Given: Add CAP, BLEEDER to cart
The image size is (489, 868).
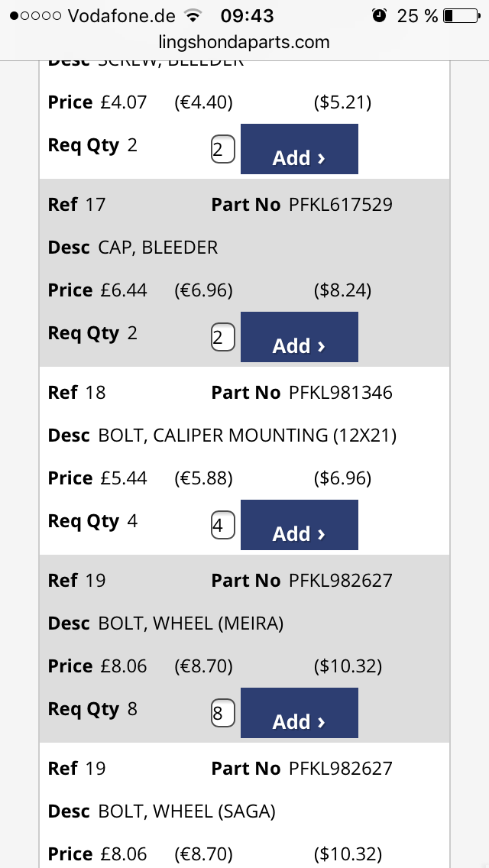Looking at the screenshot, I should click(299, 336).
